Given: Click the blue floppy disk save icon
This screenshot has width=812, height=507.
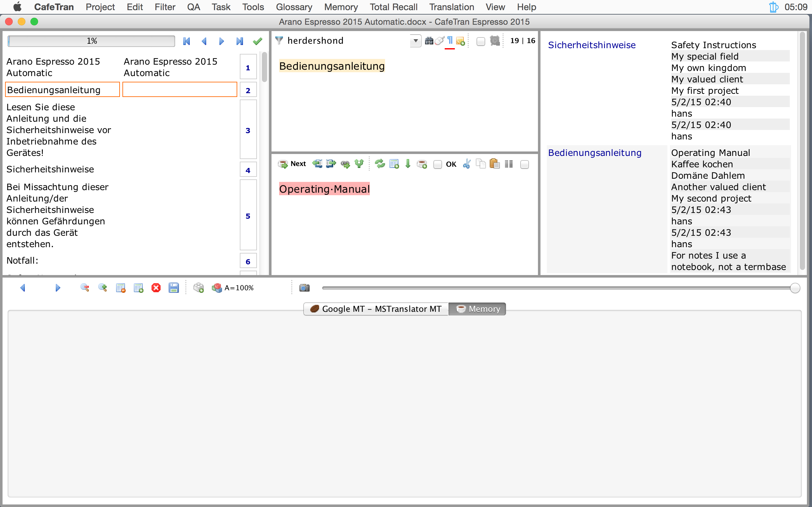Looking at the screenshot, I should 174,288.
